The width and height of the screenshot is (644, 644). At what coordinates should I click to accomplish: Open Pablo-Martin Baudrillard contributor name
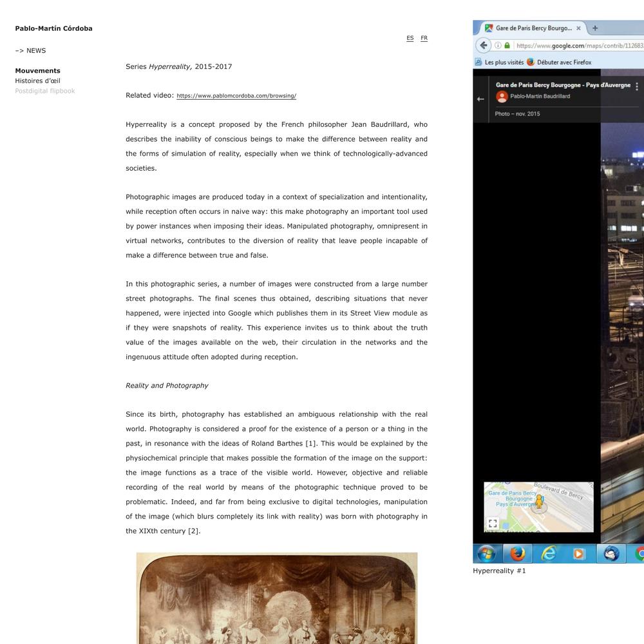click(540, 96)
